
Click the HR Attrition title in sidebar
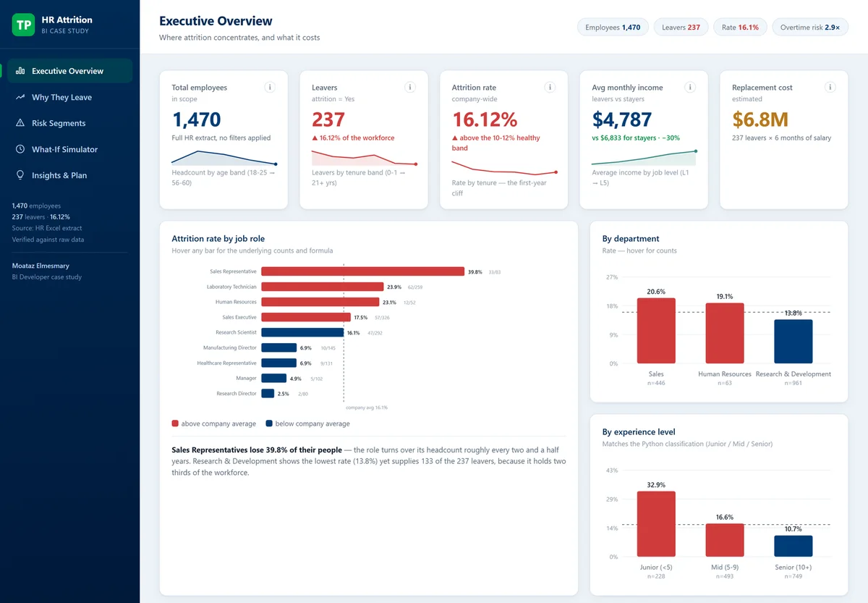[67, 20]
